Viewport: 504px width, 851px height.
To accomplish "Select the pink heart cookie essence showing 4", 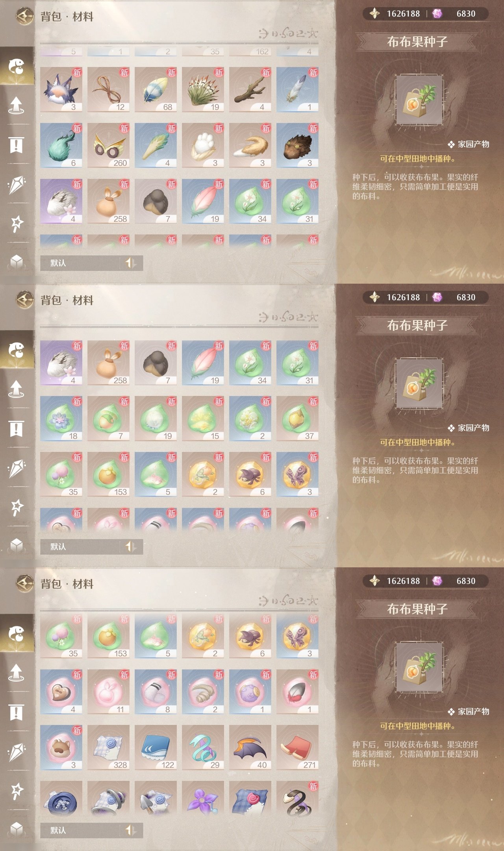I will pos(61,691).
